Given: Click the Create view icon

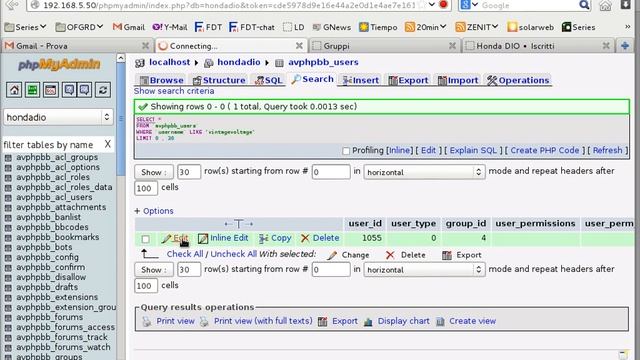Looking at the screenshot, I should [440, 322].
